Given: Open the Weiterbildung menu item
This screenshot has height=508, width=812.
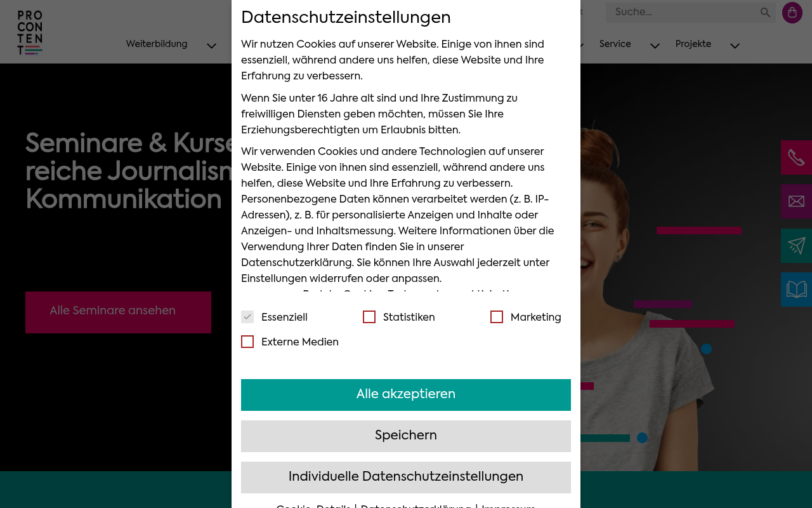Looking at the screenshot, I should coord(157,44).
